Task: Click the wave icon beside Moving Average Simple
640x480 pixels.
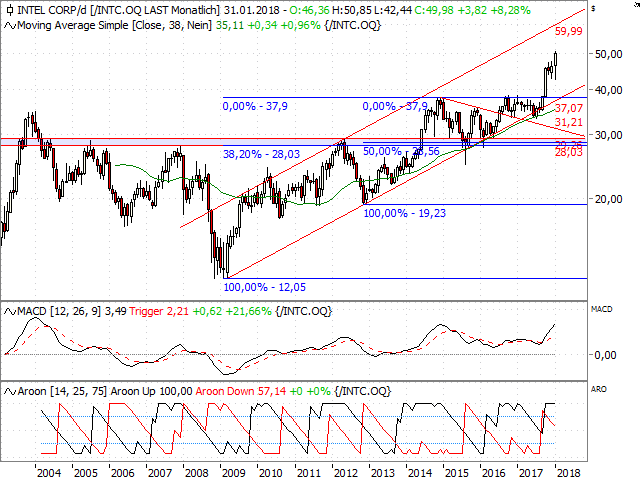Action: click(10, 26)
